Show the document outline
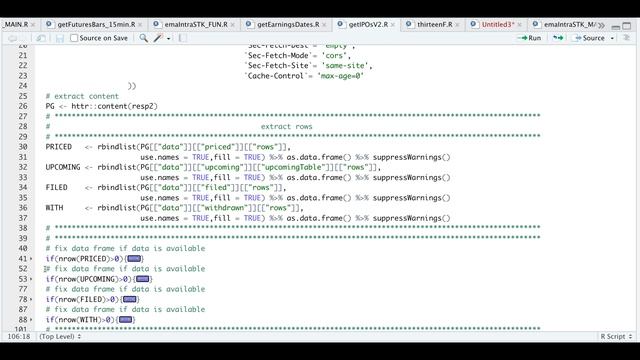640x360 pixels. (627, 38)
